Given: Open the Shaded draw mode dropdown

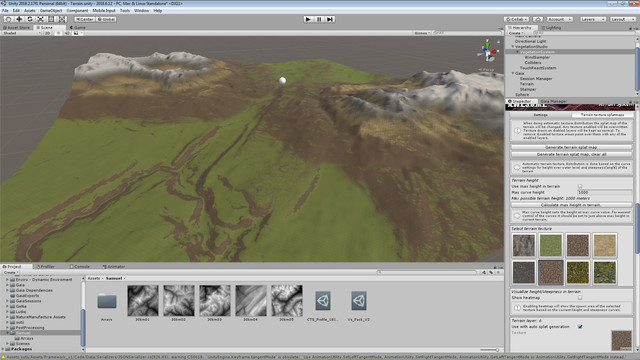Looking at the screenshot, I should click(x=21, y=33).
